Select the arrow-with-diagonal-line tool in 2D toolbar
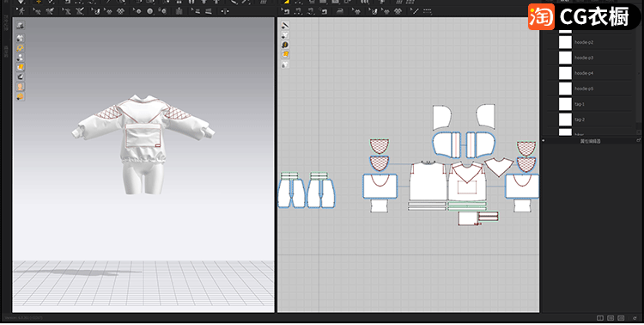 click(x=415, y=11)
